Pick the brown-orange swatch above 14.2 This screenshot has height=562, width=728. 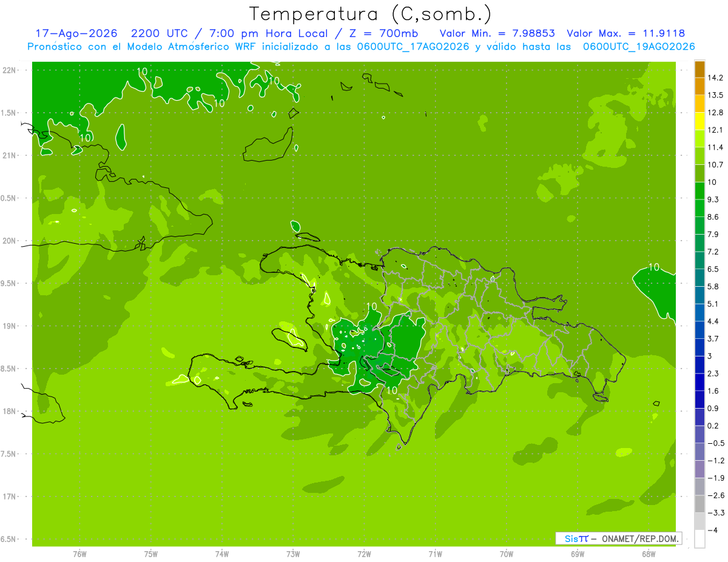(x=699, y=69)
